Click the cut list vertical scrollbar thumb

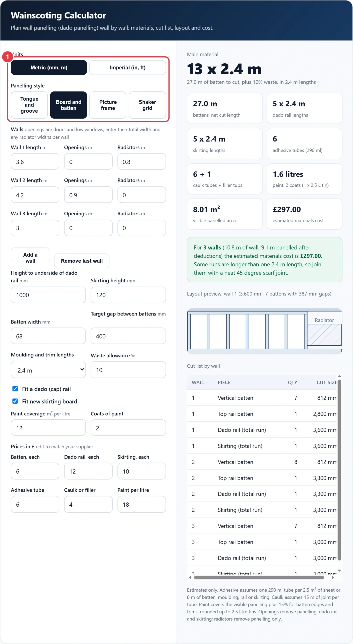(x=339, y=470)
